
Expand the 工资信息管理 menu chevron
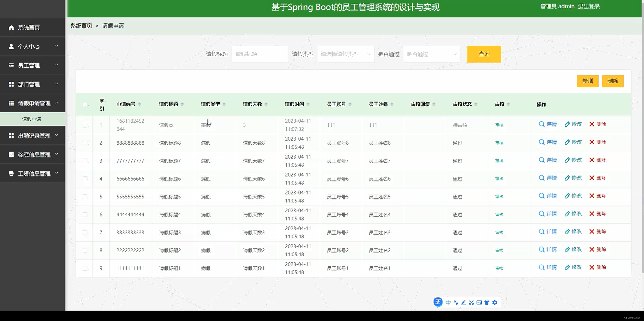(x=57, y=172)
